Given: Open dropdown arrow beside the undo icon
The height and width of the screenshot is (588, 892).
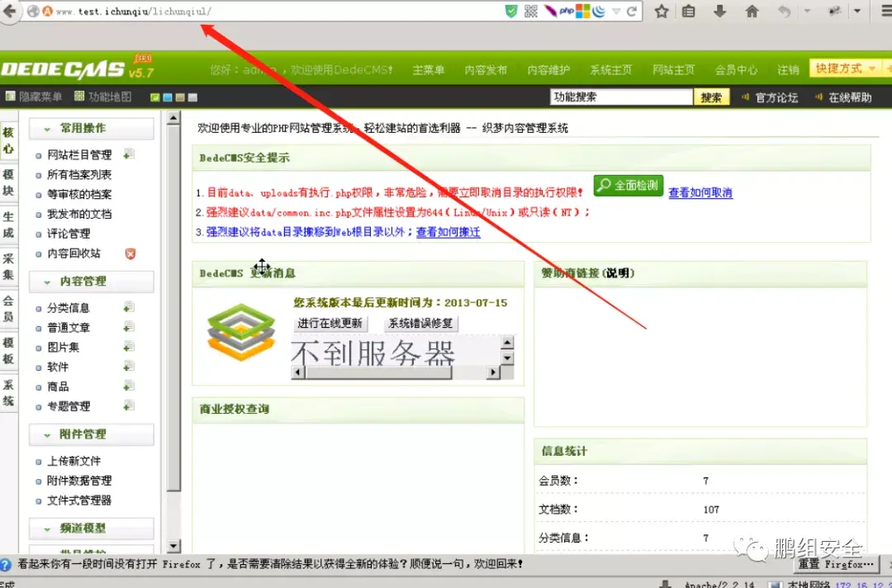Looking at the screenshot, I should [x=807, y=11].
